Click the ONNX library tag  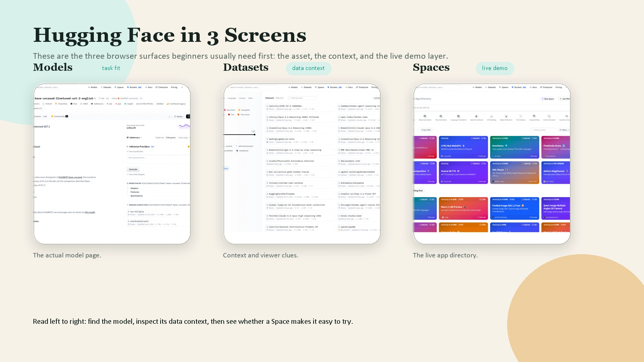84,104
